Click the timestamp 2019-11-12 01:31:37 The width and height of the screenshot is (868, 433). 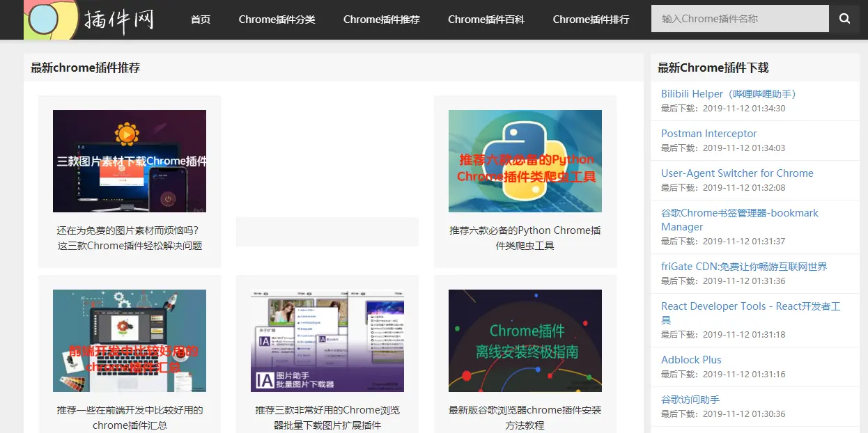click(x=744, y=242)
